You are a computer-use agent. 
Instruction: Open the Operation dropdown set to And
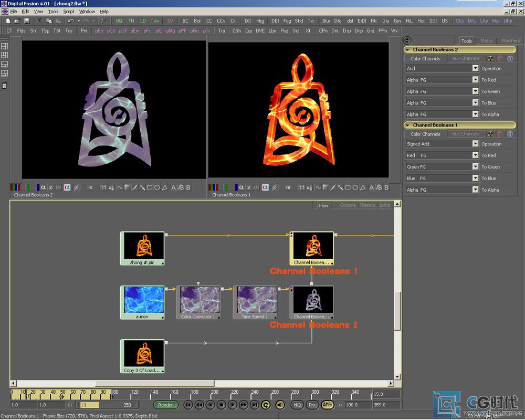[x=442, y=68]
